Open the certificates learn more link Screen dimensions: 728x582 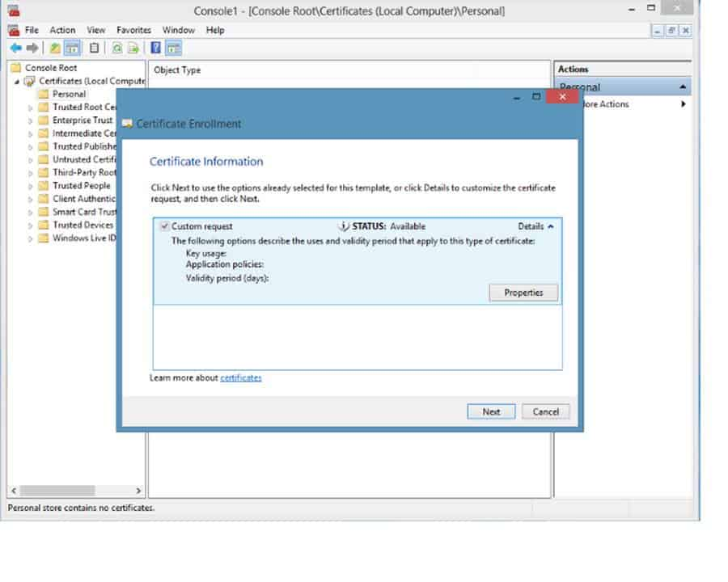[240, 377]
